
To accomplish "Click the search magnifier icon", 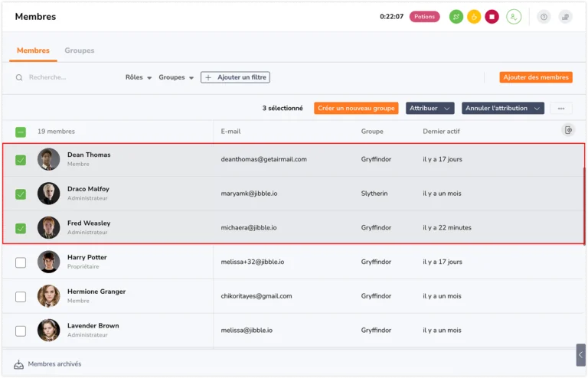I will 19,77.
